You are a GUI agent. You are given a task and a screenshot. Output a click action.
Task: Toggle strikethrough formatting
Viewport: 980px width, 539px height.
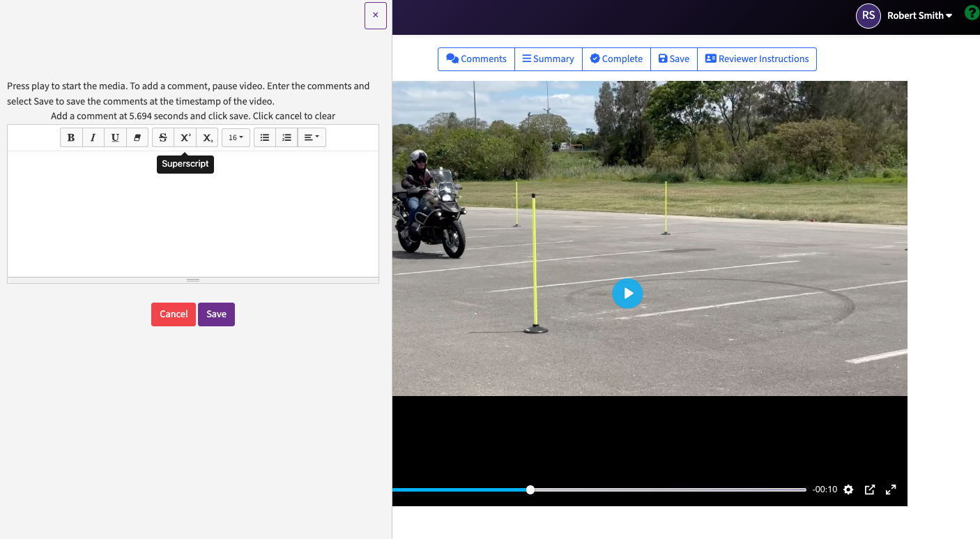163,138
